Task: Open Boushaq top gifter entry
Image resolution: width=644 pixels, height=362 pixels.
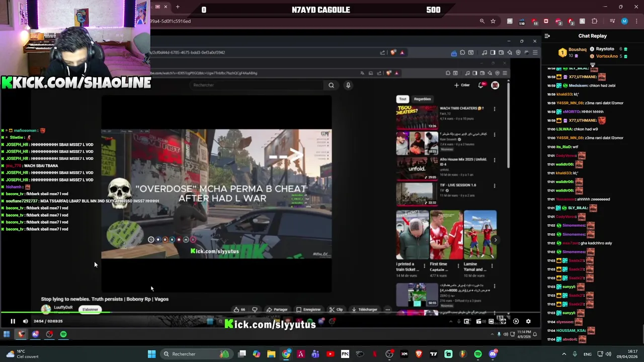Action: pyautogui.click(x=573, y=52)
